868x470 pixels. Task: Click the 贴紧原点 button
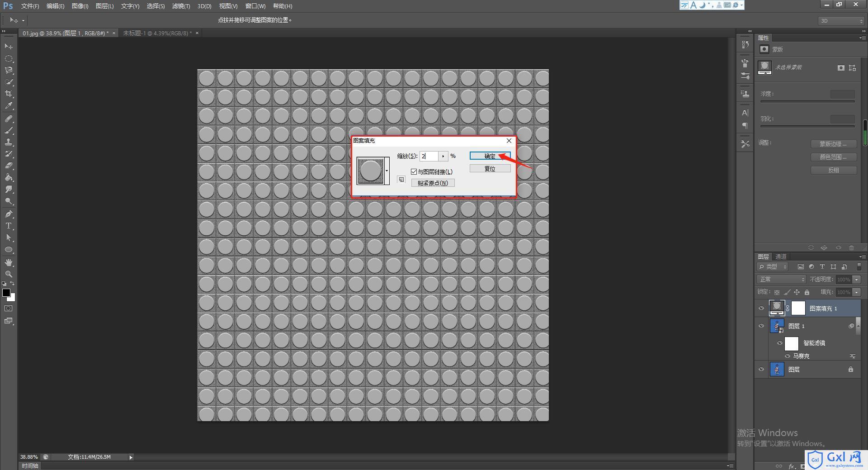point(433,183)
